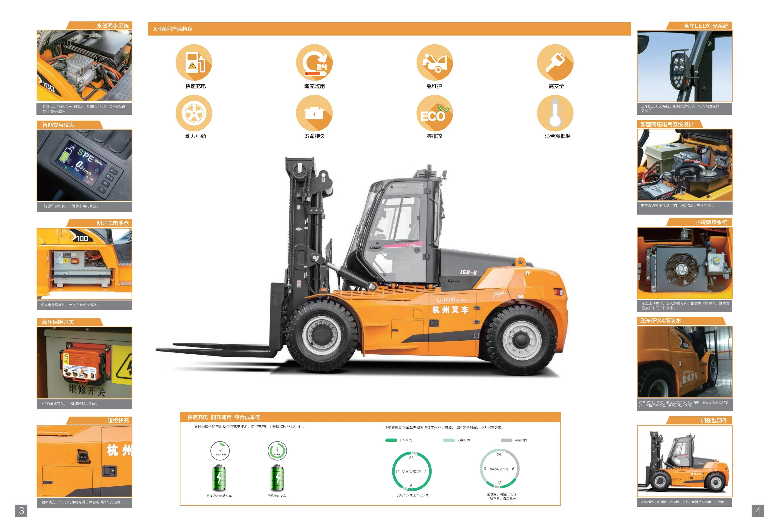Click the 快速充电 随充随用 综合成本低 heading

click(224, 417)
